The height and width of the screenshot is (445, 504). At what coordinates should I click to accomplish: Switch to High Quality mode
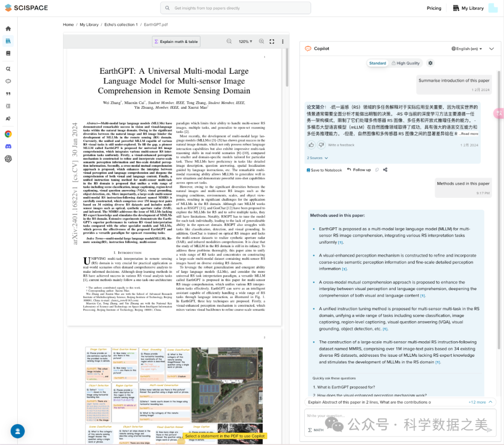click(x=406, y=63)
